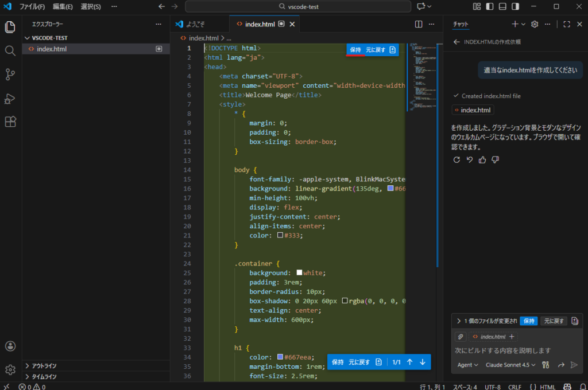This screenshot has height=390, width=588.
Task: Open chat settings gear icon
Action: point(535,24)
